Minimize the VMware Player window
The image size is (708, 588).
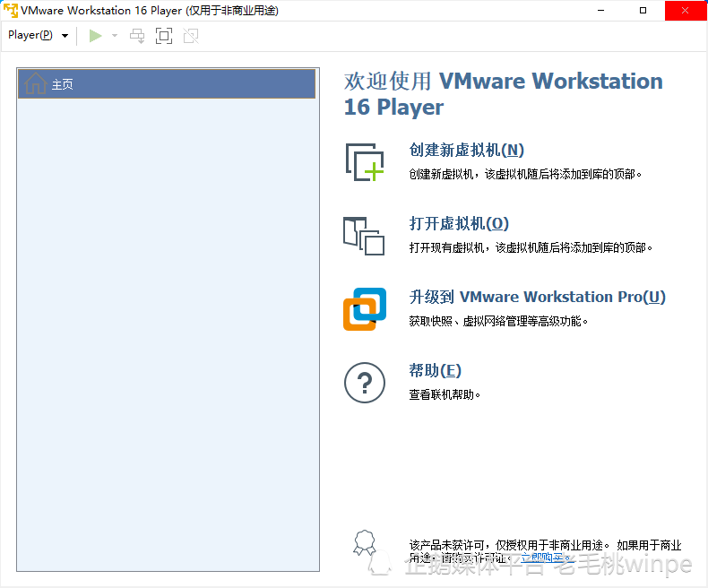pyautogui.click(x=600, y=11)
